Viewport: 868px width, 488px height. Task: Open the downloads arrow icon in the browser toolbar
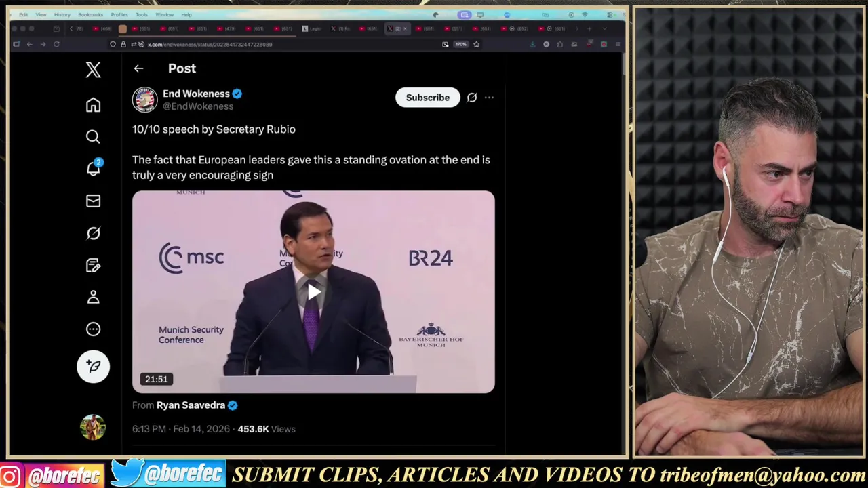532,45
